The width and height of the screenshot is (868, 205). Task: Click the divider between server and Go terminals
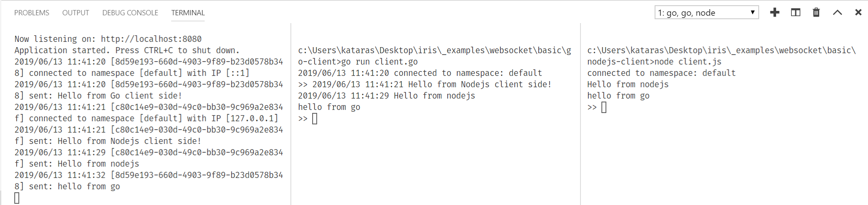291,113
